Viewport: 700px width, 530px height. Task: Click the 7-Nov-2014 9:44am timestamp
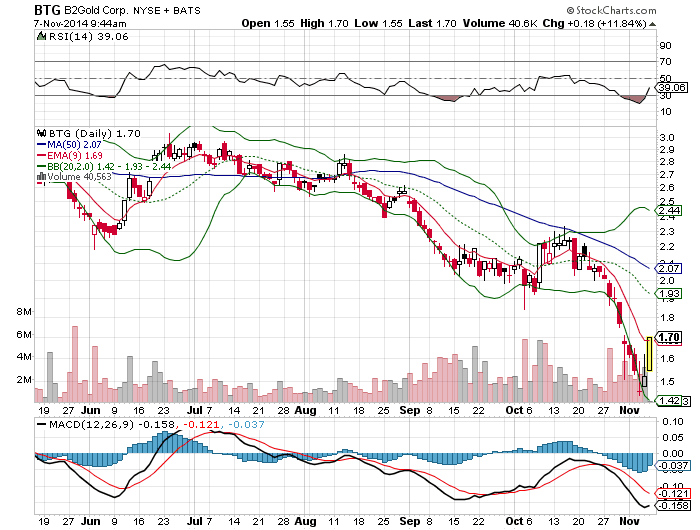click(80, 24)
